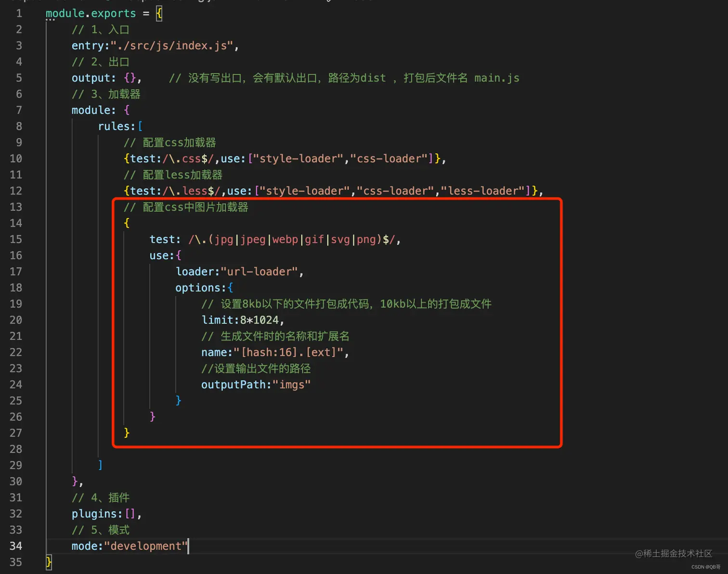Click the closing blue brace on line 25
The width and height of the screenshot is (728, 574).
tap(178, 401)
